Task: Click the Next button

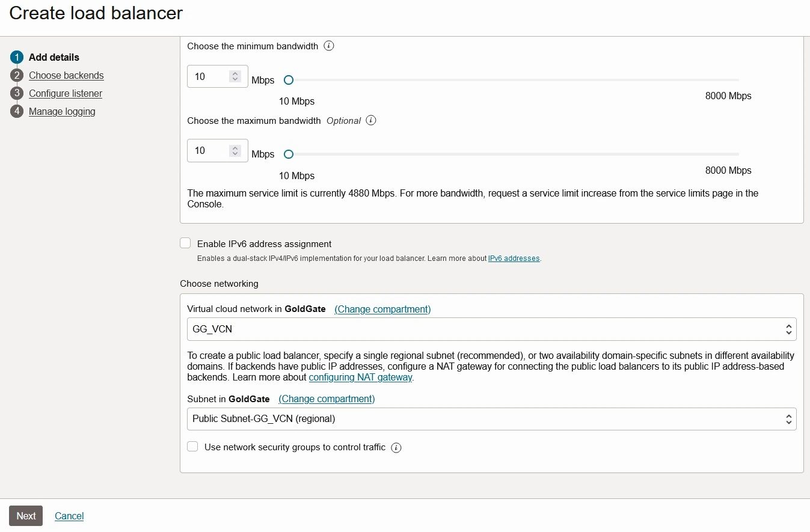Action: click(25, 516)
